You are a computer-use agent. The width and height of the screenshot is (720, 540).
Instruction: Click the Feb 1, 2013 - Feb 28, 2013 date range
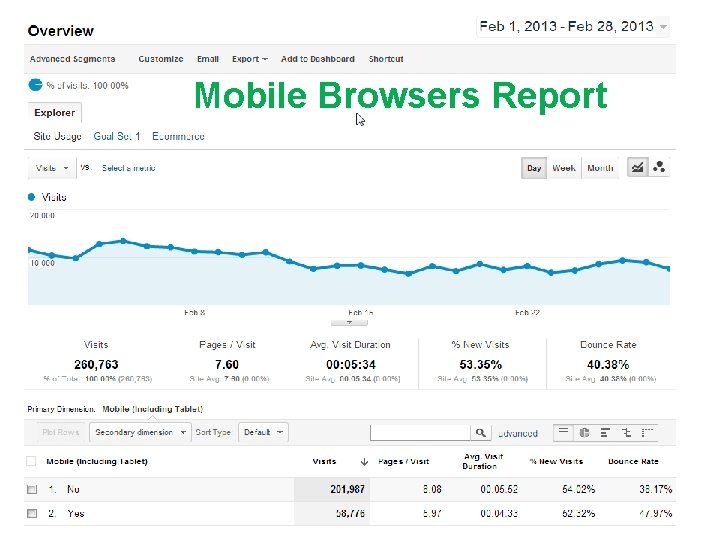(x=566, y=26)
